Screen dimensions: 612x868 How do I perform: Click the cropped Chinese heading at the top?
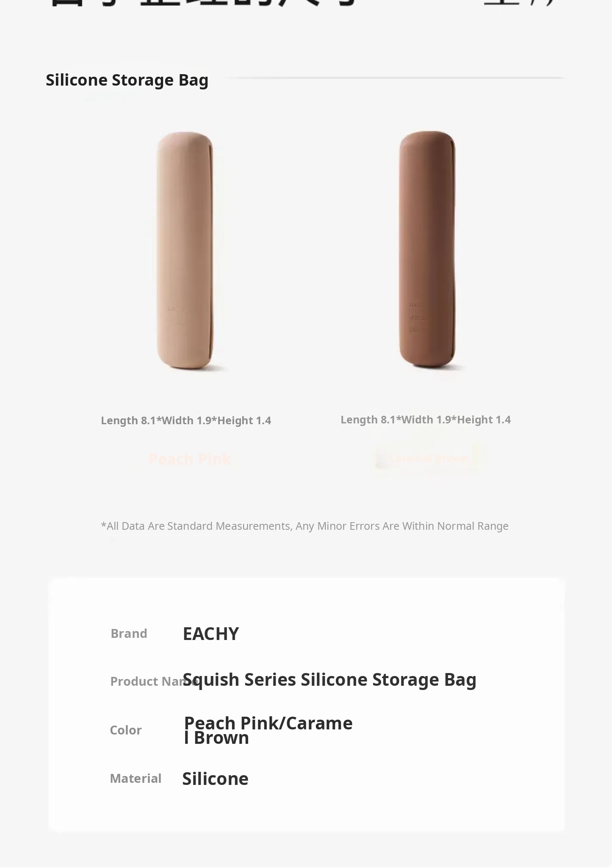pyautogui.click(x=203, y=3)
